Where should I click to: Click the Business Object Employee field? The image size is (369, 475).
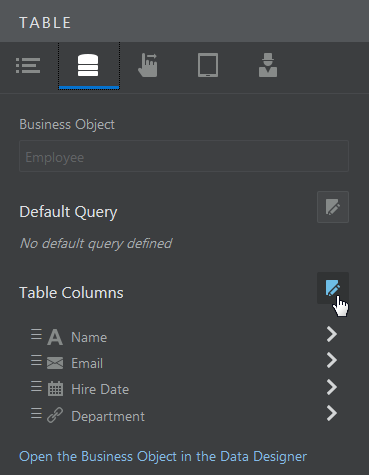tap(184, 156)
